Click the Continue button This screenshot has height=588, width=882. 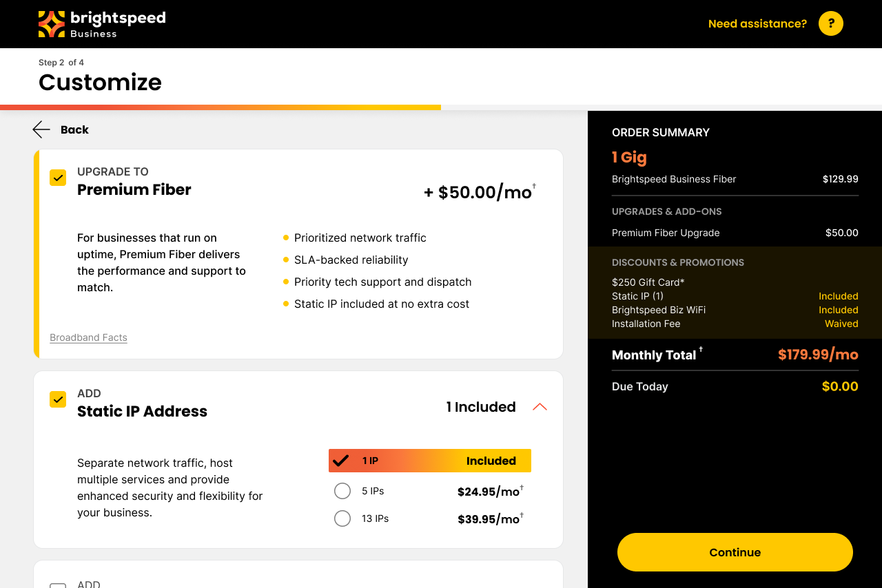[735, 552]
